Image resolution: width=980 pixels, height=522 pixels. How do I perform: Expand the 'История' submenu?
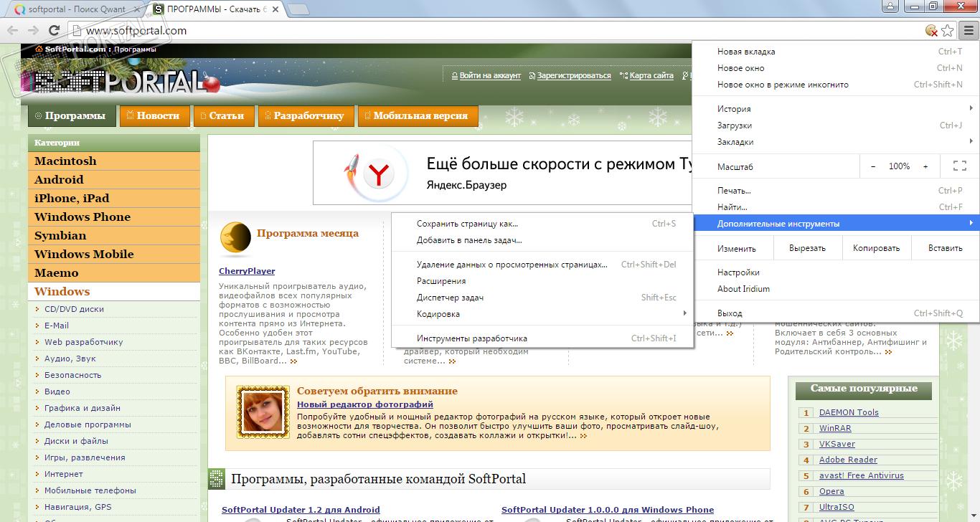click(836, 109)
